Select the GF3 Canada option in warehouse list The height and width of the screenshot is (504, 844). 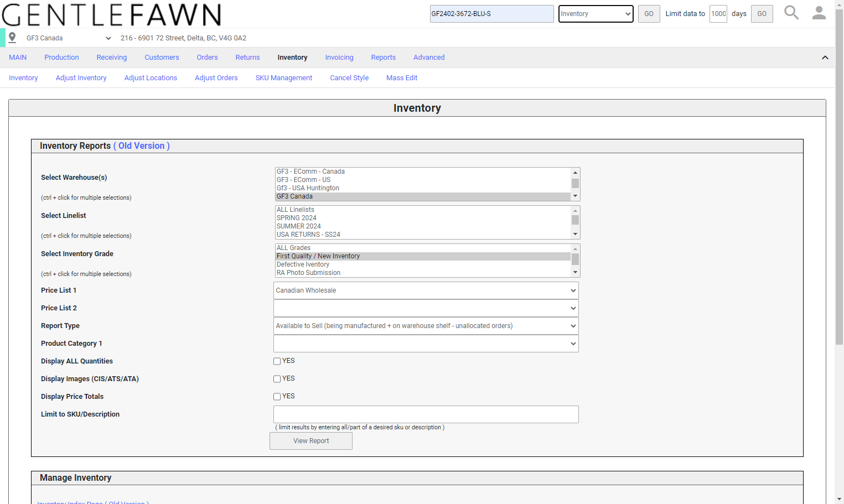pos(423,196)
